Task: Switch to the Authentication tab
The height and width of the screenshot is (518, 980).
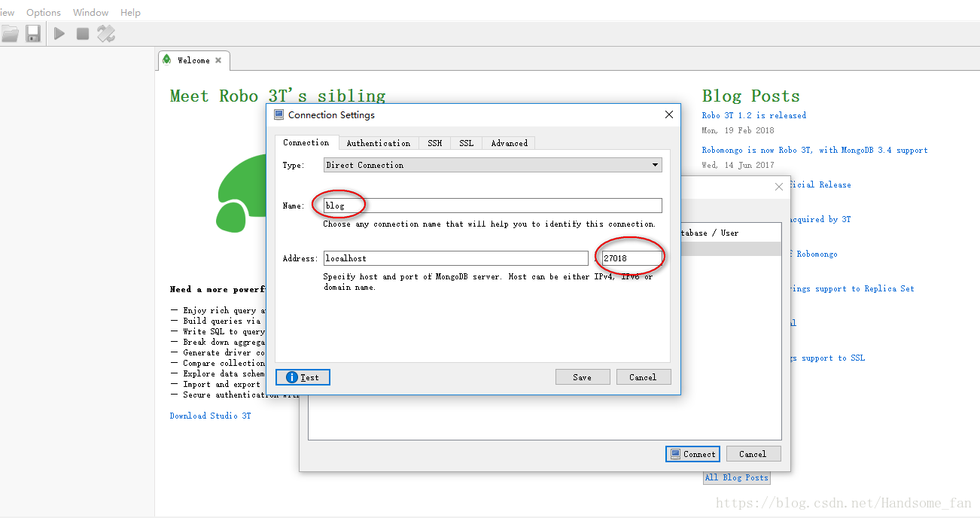Action: (x=378, y=143)
